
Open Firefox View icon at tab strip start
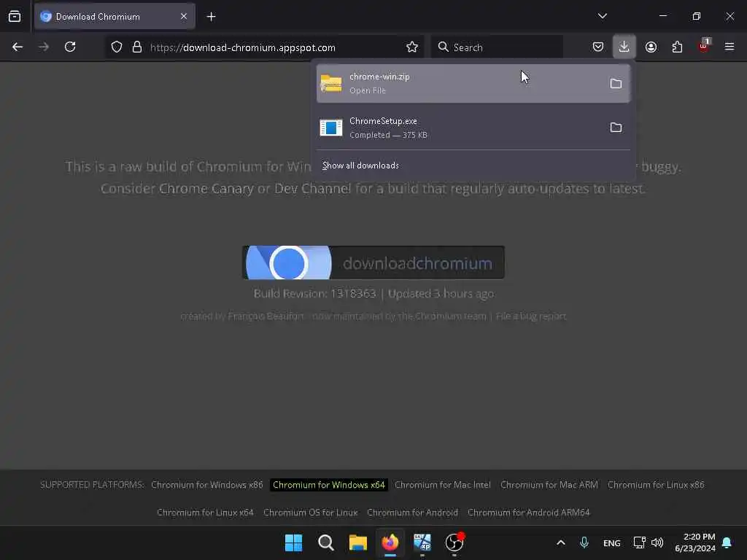click(x=15, y=17)
